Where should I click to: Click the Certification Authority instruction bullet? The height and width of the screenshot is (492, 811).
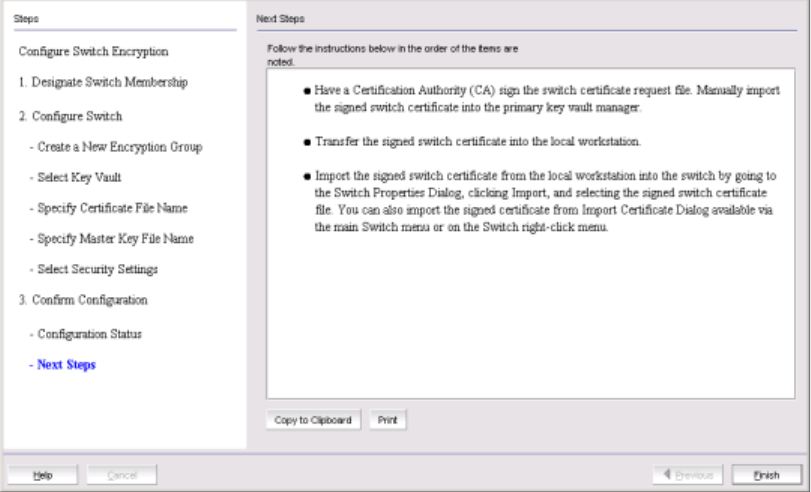pyautogui.click(x=542, y=99)
